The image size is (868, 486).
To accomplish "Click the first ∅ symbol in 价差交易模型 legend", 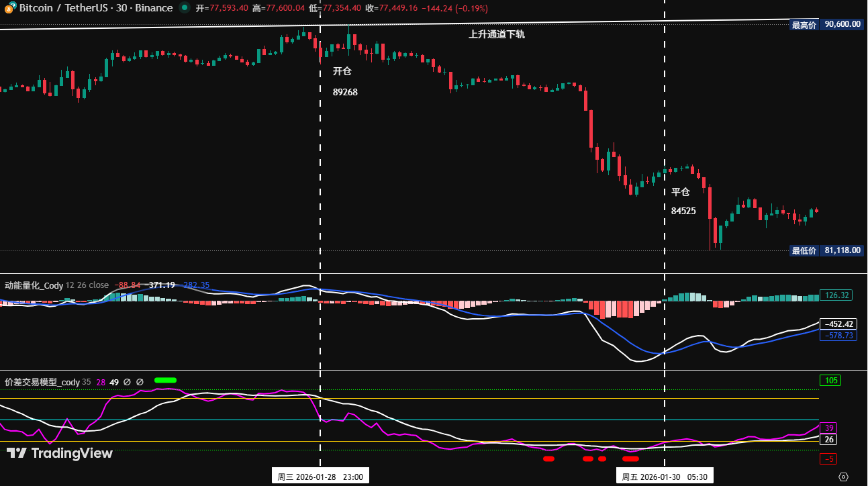I will [128, 381].
